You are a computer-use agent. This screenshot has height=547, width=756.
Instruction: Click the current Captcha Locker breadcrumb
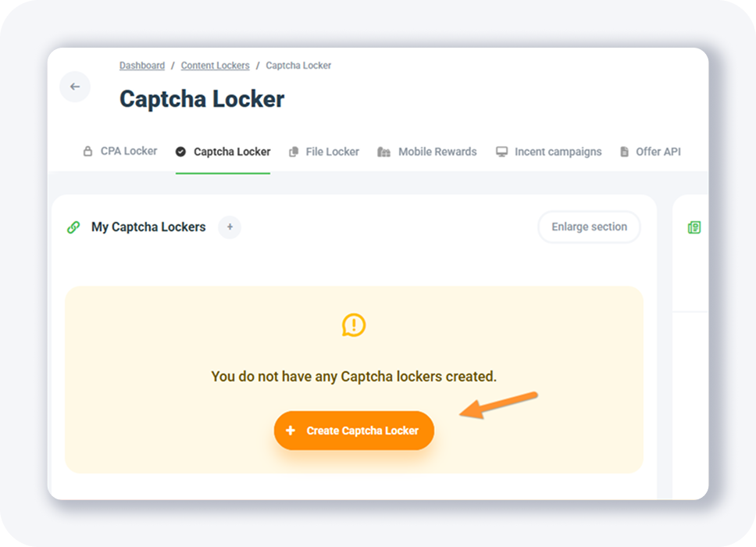298,66
